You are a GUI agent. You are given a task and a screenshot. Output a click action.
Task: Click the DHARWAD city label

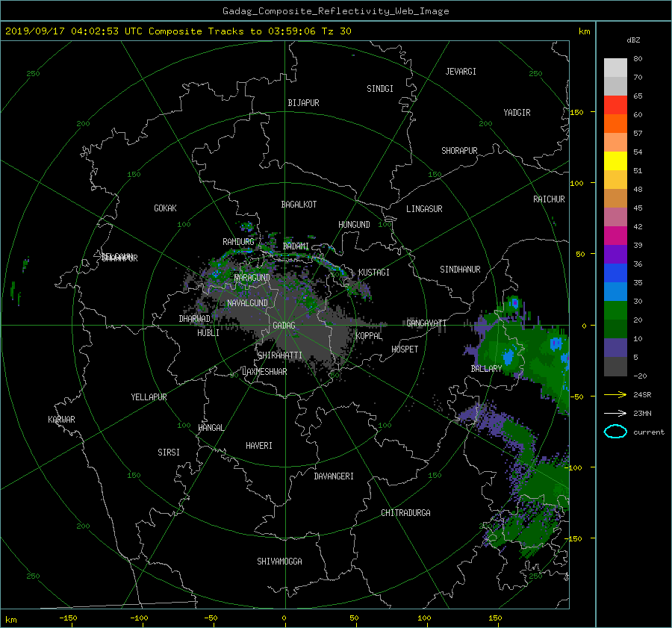coord(195,319)
